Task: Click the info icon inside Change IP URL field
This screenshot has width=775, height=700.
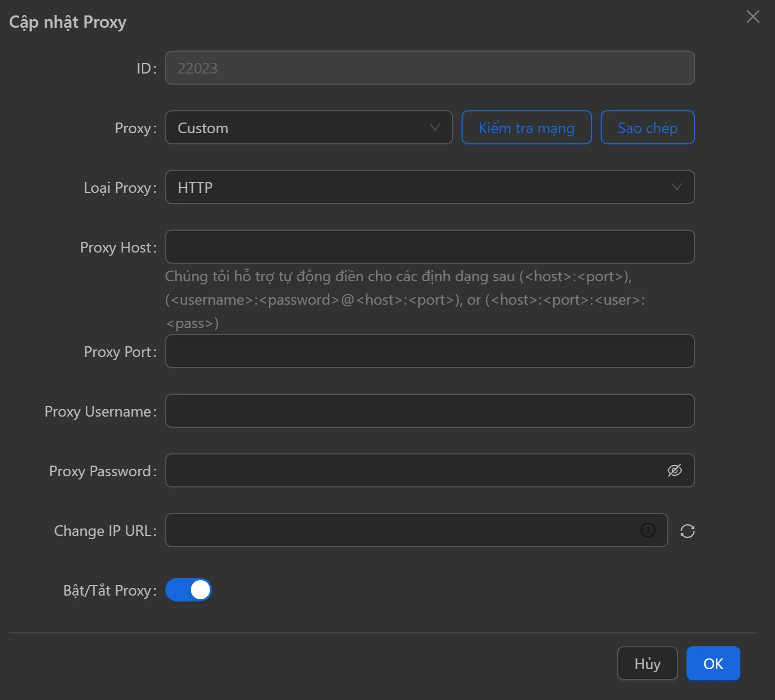Action: [x=648, y=530]
